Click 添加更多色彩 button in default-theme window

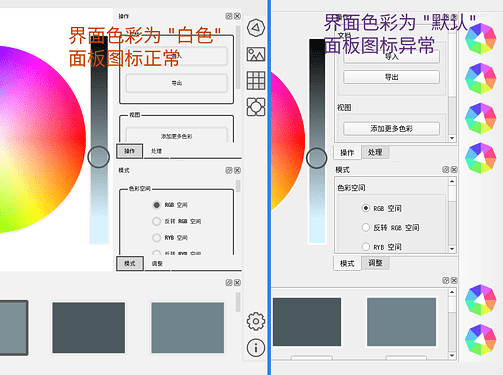pos(392,129)
